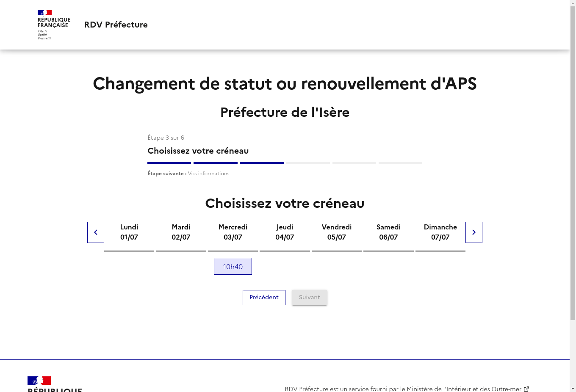Viewport: 576px width, 392px height.
Task: Click the République Française logo in header
Action: (54, 25)
